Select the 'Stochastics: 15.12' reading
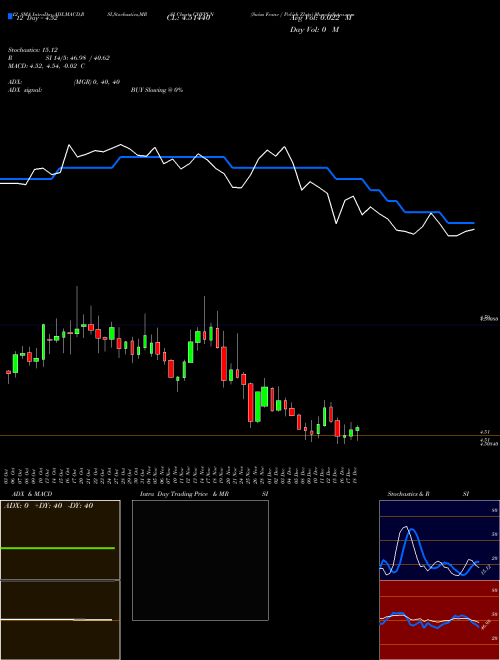The width and height of the screenshot is (500, 660). [x=33, y=50]
